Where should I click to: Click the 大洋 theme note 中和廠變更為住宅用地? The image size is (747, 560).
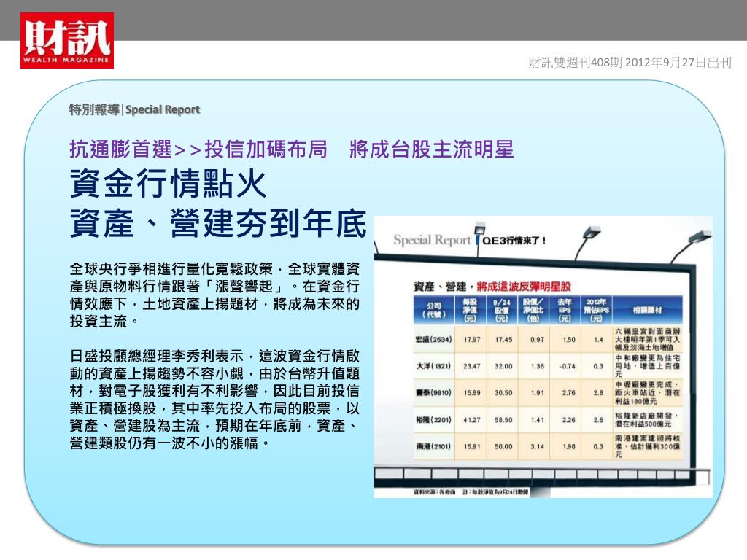point(648,366)
